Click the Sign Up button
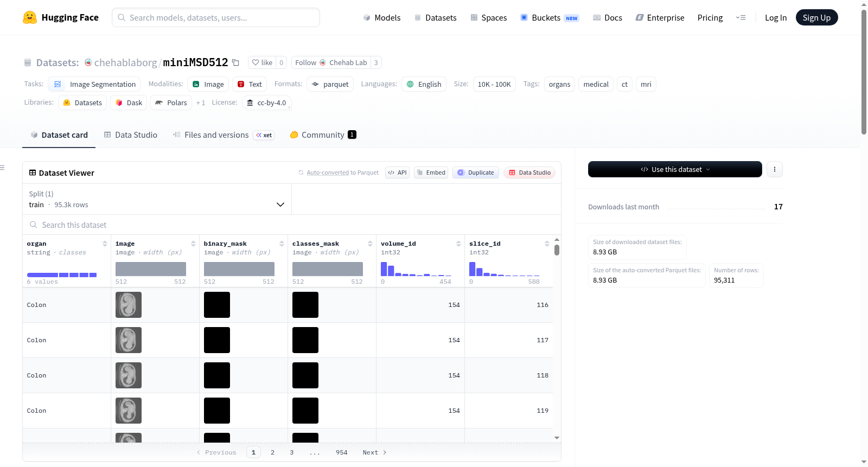 click(816, 17)
